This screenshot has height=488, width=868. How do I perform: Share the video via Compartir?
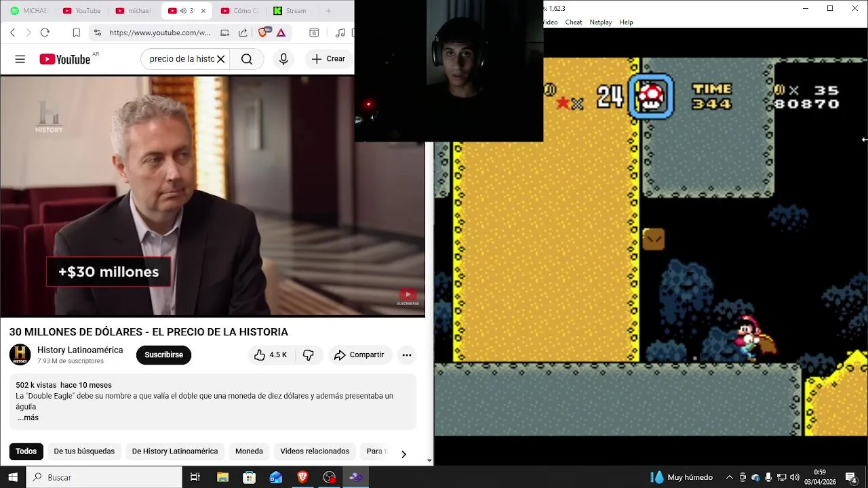click(359, 354)
